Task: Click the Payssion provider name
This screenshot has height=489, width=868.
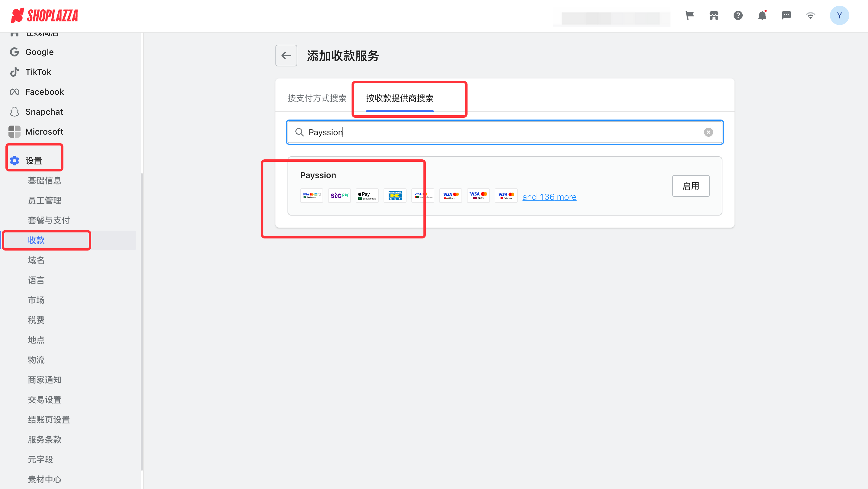Action: click(x=318, y=175)
